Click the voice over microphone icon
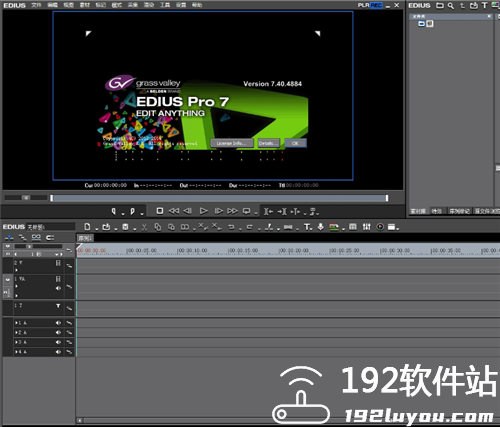 coord(321,227)
